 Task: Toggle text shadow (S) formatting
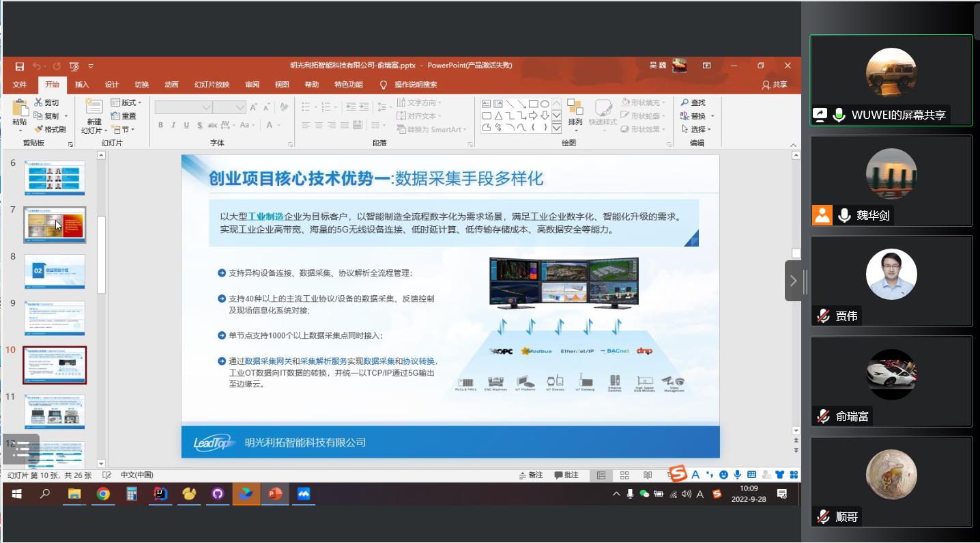point(199,125)
